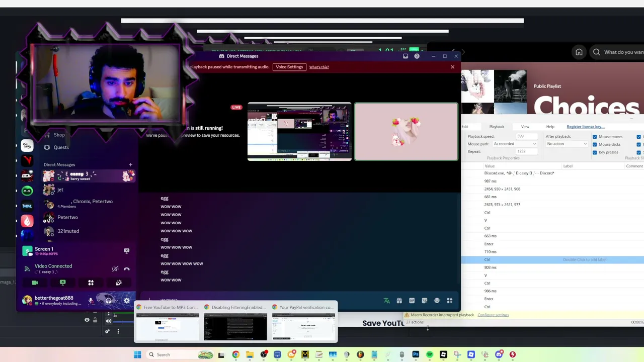This screenshot has width=644, height=362.
Task: Select the LIVE screen share preview
Action: pos(299,132)
